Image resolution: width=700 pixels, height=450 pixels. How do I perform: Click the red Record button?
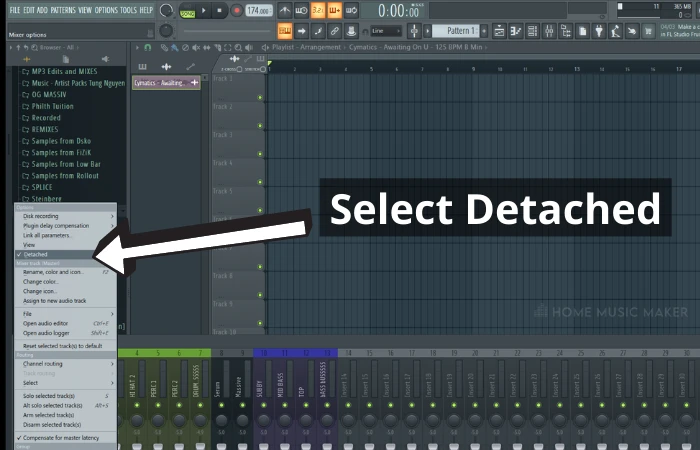[x=236, y=10]
